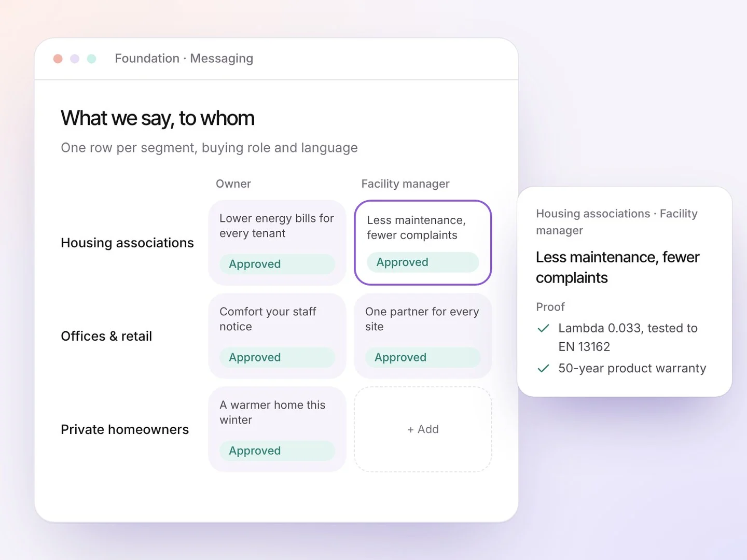The width and height of the screenshot is (747, 560).
Task: Click Approved badge under 'A warmer home this winter'
Action: (x=277, y=451)
